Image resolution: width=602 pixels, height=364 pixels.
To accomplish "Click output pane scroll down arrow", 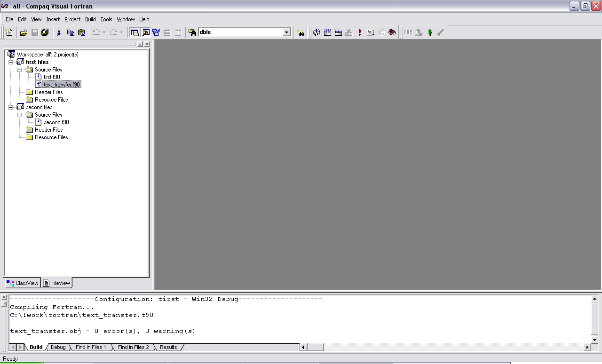I will coord(594,340).
